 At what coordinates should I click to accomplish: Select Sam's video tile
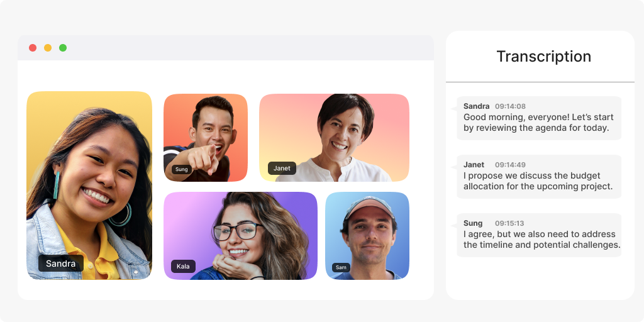click(x=367, y=236)
